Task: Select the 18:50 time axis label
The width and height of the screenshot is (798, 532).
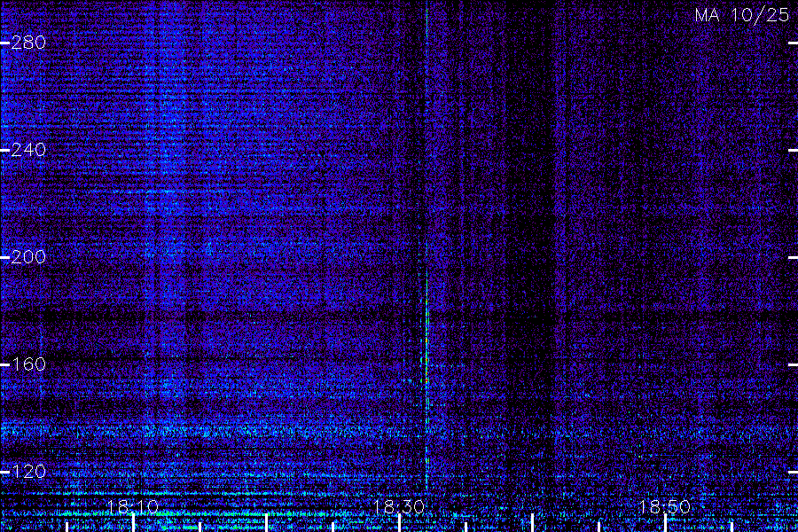Action: 664,507
